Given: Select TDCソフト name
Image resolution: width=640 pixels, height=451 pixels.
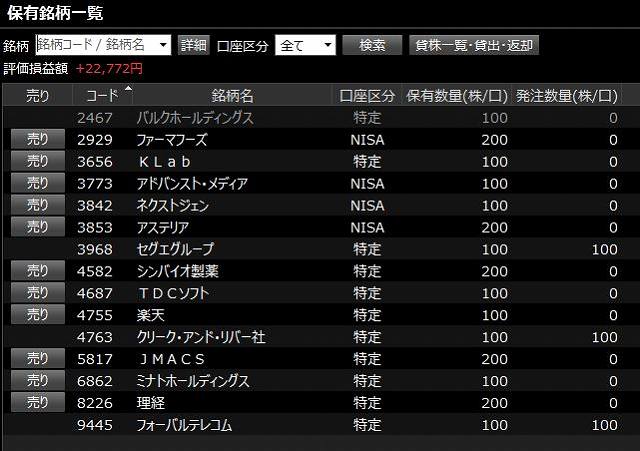Looking at the screenshot, I should tap(173, 293).
